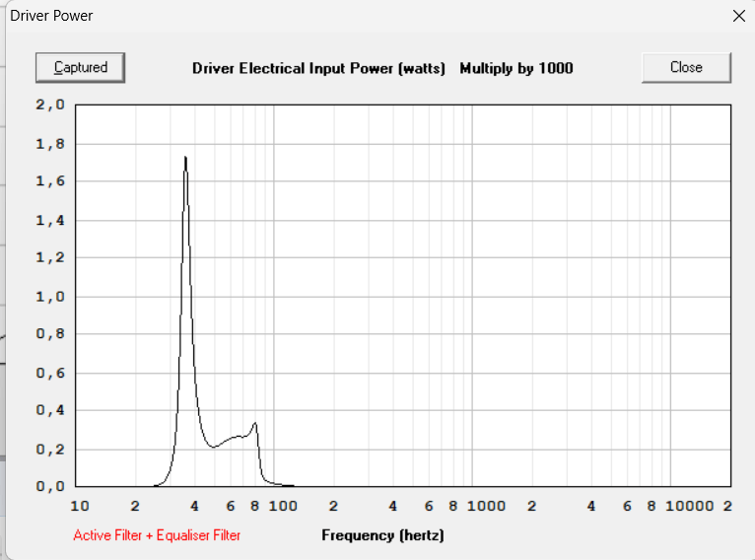The width and height of the screenshot is (755, 560).
Task: Click the 2,0 y-axis label
Action: [50, 105]
